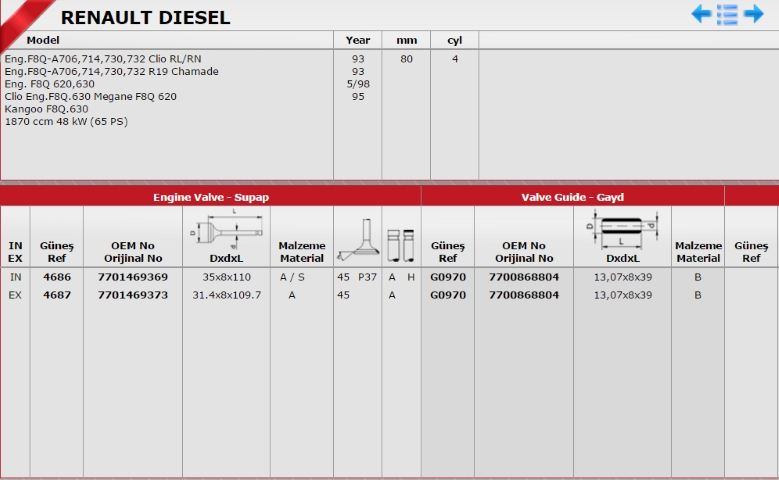Image resolution: width=779 pixels, height=480 pixels.
Task: Click the valve stem end type icon
Action: 401,245
